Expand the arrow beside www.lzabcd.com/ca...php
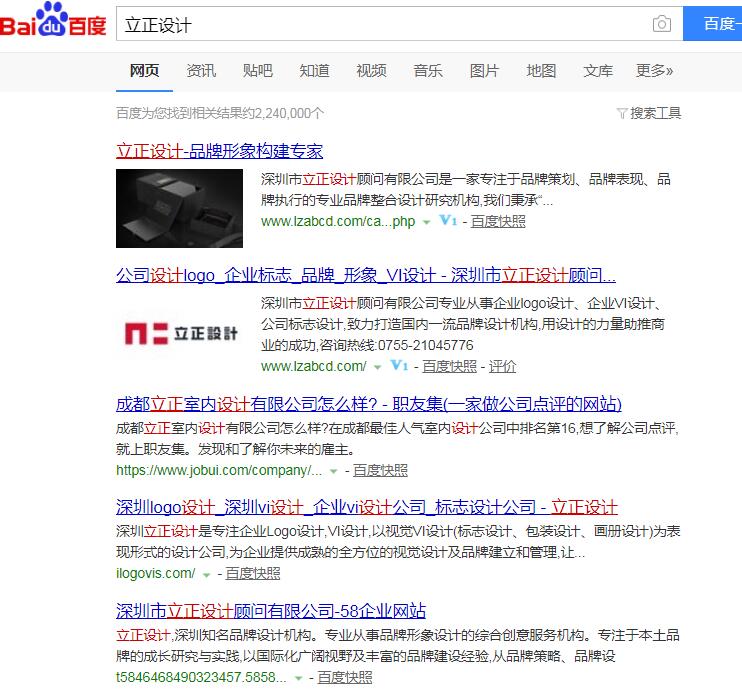This screenshot has height=698, width=742. [x=426, y=222]
